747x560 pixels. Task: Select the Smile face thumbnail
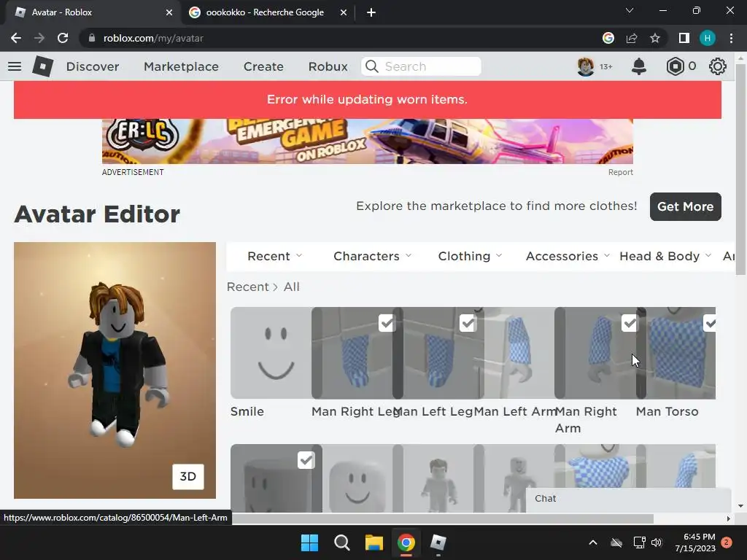[x=271, y=353]
